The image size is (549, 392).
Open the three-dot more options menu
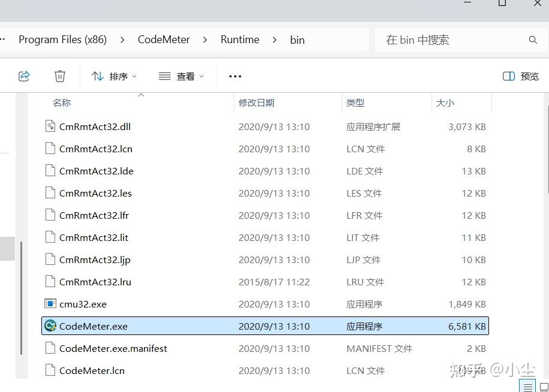235,76
